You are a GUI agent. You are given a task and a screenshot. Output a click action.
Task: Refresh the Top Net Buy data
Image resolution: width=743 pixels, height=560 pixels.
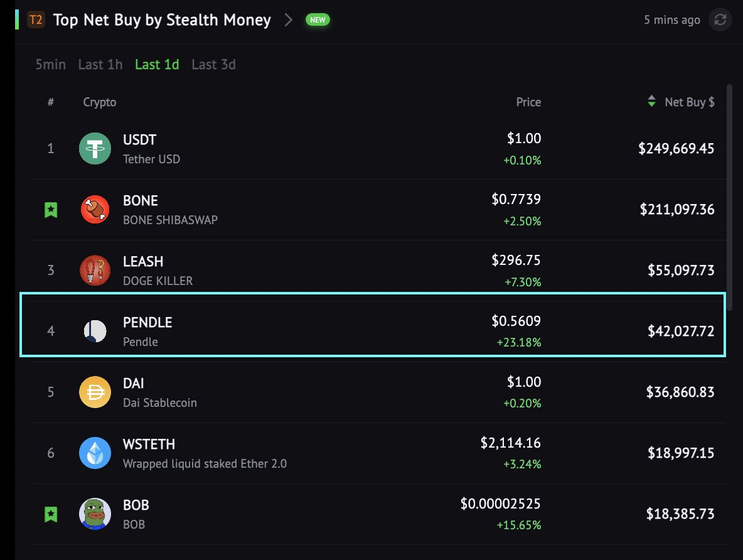pyautogui.click(x=720, y=19)
